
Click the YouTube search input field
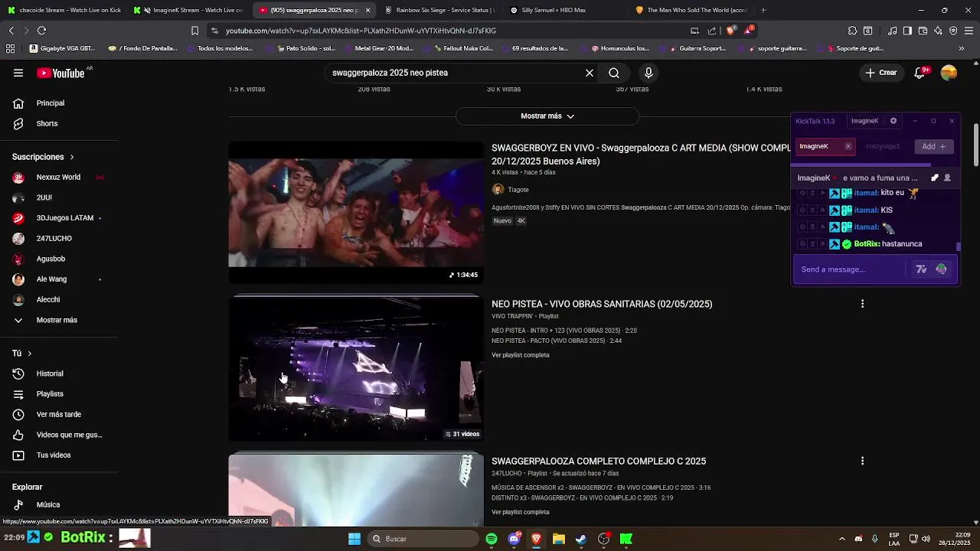pos(456,73)
